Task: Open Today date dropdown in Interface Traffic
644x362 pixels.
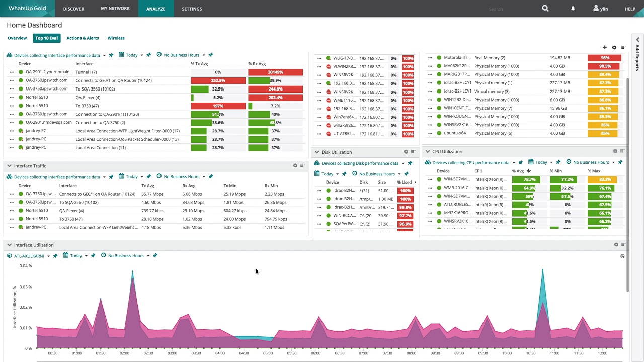Action: coord(131,177)
